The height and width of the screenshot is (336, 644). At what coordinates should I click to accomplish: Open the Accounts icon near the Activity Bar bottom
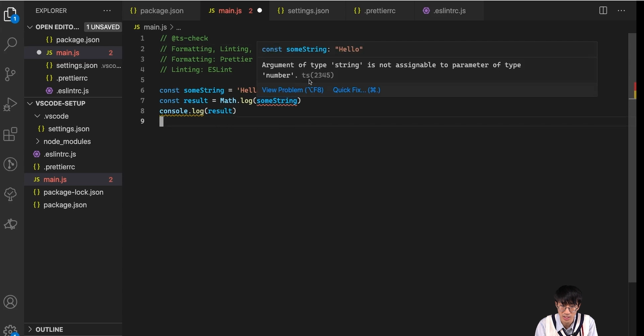coord(10,302)
